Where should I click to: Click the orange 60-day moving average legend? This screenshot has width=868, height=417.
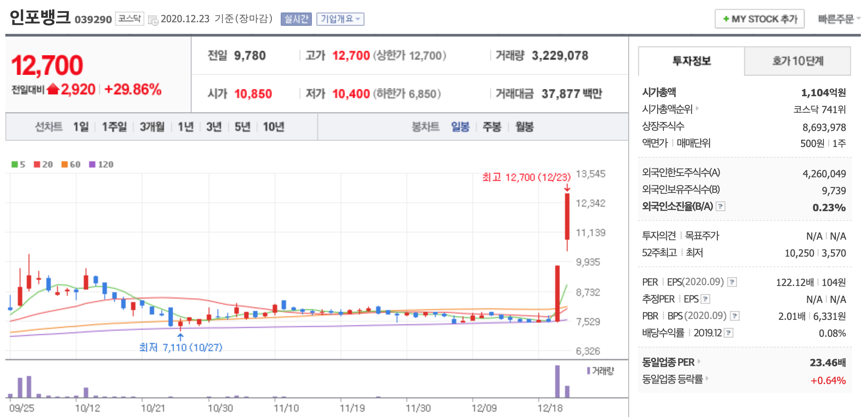click(71, 164)
